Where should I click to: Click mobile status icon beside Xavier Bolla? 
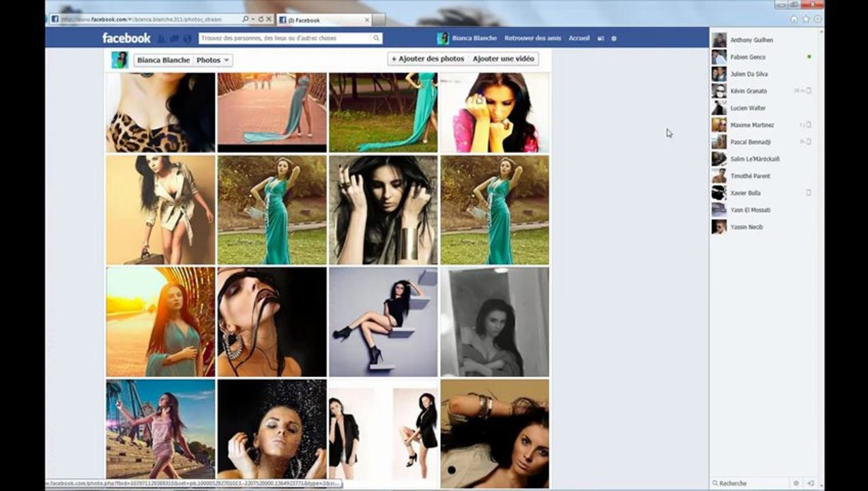click(809, 193)
